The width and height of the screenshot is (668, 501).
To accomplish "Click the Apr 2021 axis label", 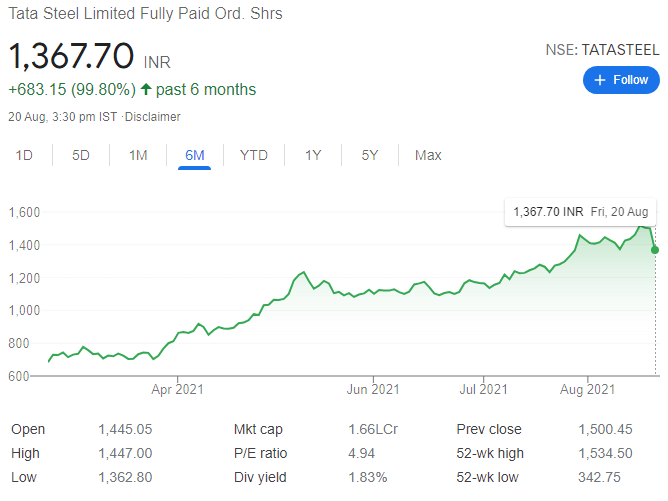I will (x=177, y=389).
